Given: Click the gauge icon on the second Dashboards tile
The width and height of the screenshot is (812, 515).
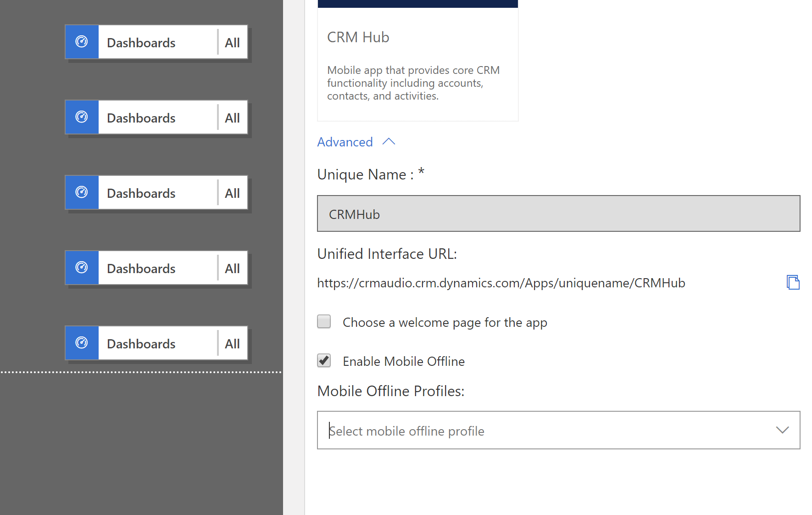Looking at the screenshot, I should point(82,117).
